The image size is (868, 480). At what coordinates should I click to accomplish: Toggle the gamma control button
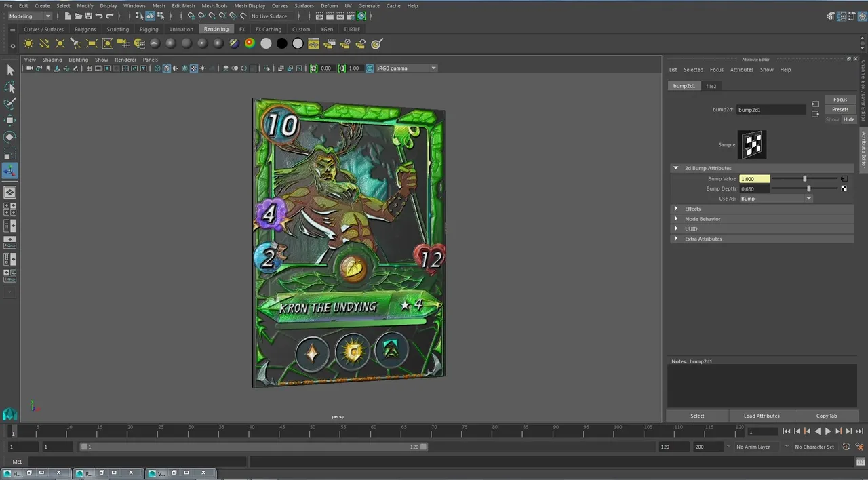click(342, 68)
